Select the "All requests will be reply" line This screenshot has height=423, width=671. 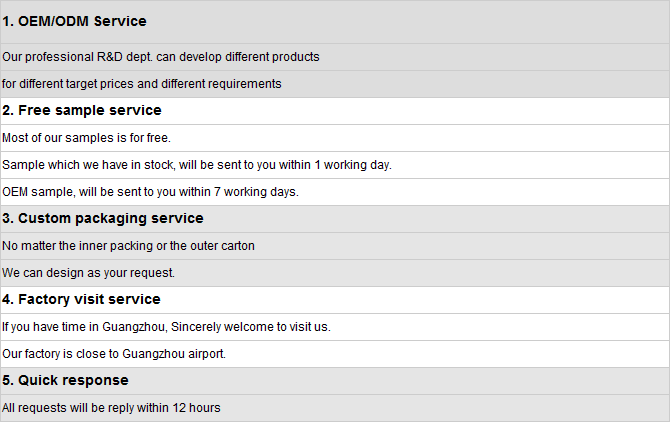coord(111,408)
